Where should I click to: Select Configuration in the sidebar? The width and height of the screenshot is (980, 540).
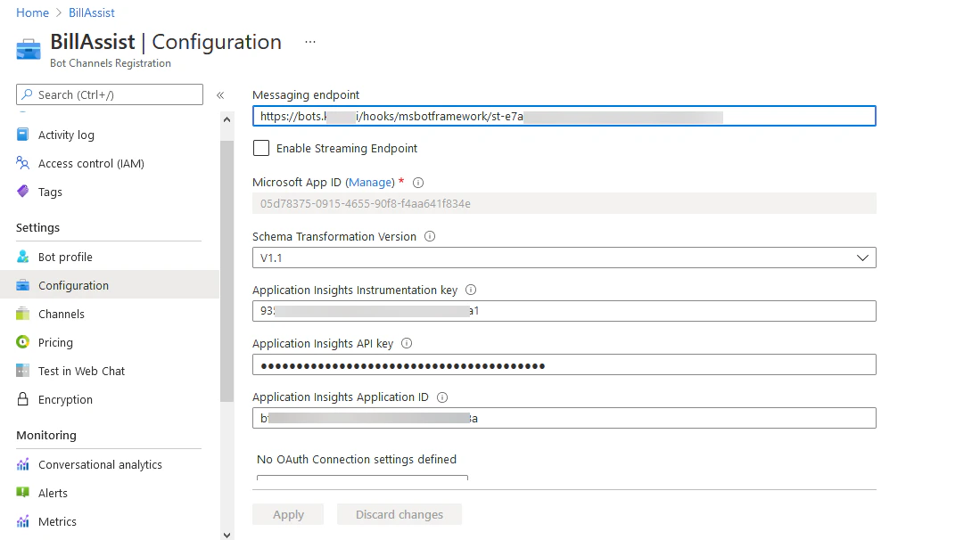(x=110, y=285)
